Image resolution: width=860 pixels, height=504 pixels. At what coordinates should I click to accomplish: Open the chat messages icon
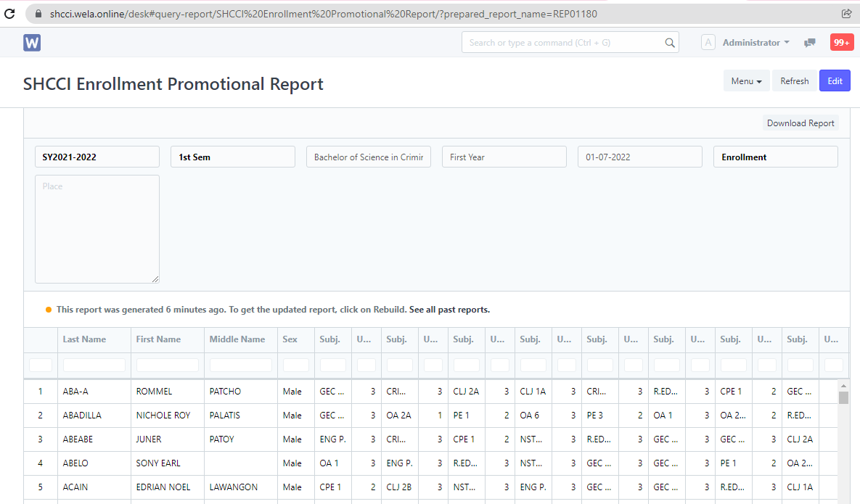(810, 43)
